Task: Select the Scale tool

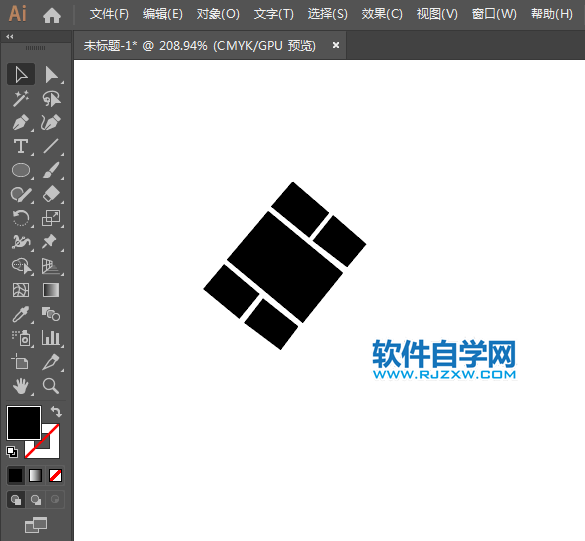Action: click(51, 218)
